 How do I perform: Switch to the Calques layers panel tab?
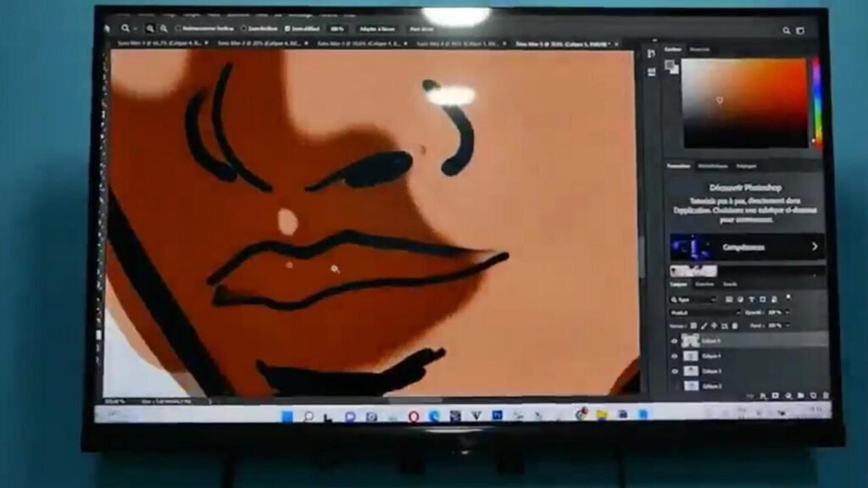coord(679,285)
